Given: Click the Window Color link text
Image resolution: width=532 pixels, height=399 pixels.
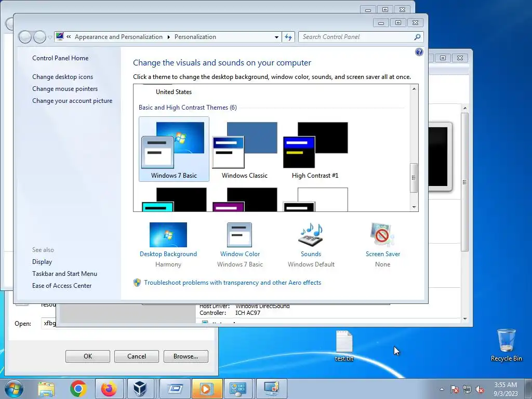Looking at the screenshot, I should [240, 254].
